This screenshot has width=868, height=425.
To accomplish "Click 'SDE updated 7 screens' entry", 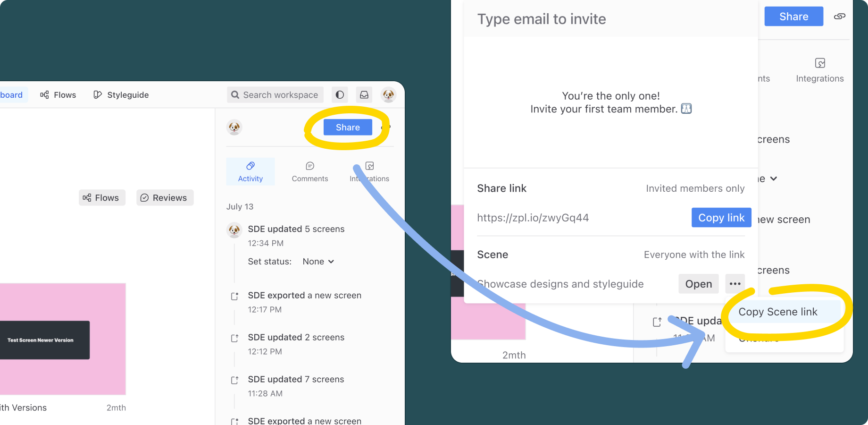I will (296, 380).
